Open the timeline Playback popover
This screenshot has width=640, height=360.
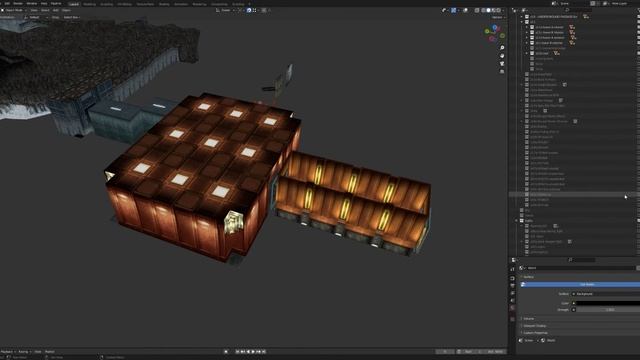tap(8, 351)
